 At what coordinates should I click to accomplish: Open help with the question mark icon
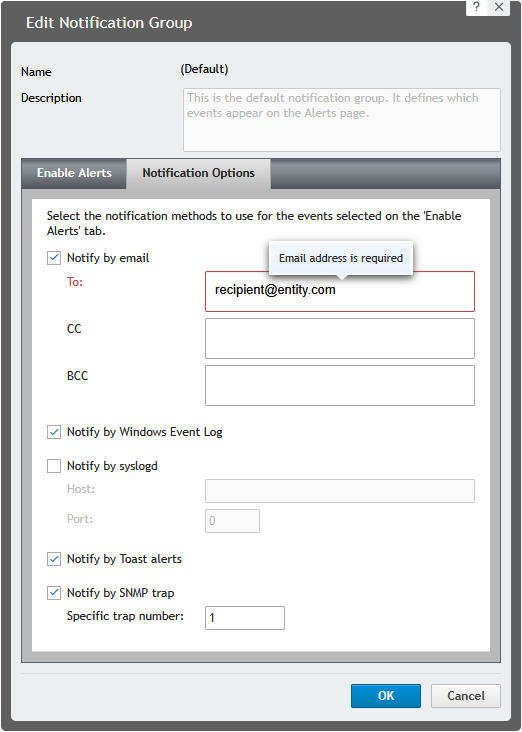[x=476, y=7]
